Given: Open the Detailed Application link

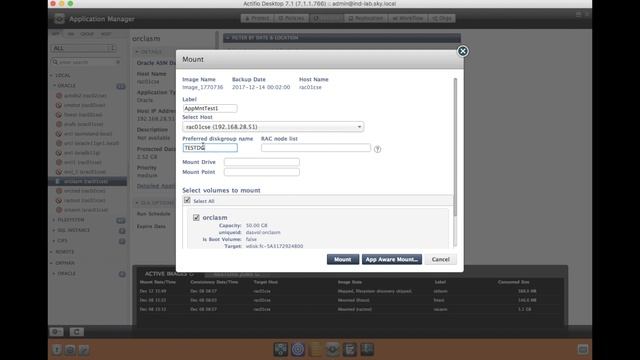Looking at the screenshot, I should click(x=156, y=186).
